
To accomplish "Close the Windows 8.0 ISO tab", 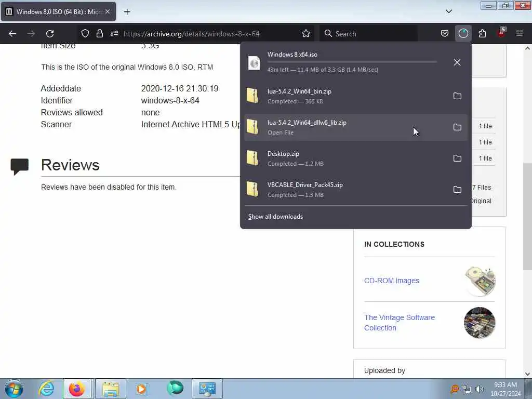I will pyautogui.click(x=108, y=12).
